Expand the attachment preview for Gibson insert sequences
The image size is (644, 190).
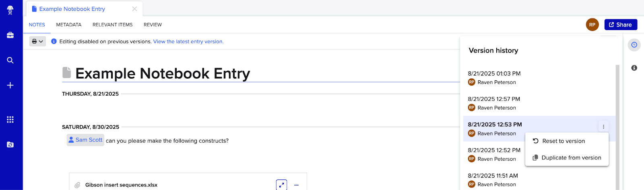tap(281, 185)
